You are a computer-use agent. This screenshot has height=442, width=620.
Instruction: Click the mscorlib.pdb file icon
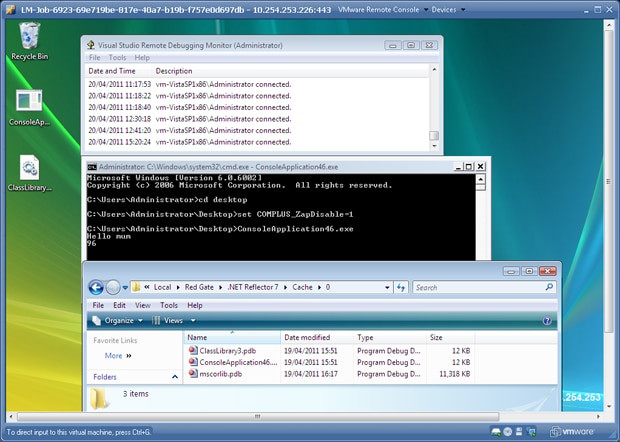(193, 373)
